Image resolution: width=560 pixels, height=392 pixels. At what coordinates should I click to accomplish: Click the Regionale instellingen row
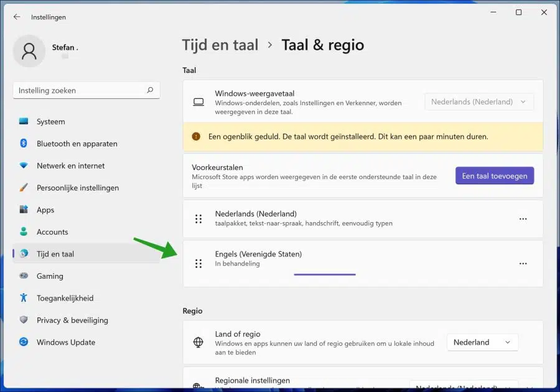click(363, 378)
